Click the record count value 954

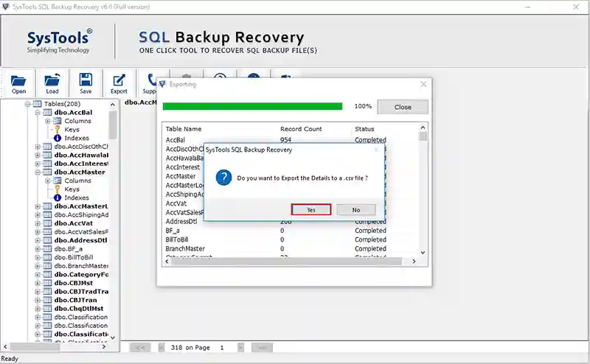[285, 140]
